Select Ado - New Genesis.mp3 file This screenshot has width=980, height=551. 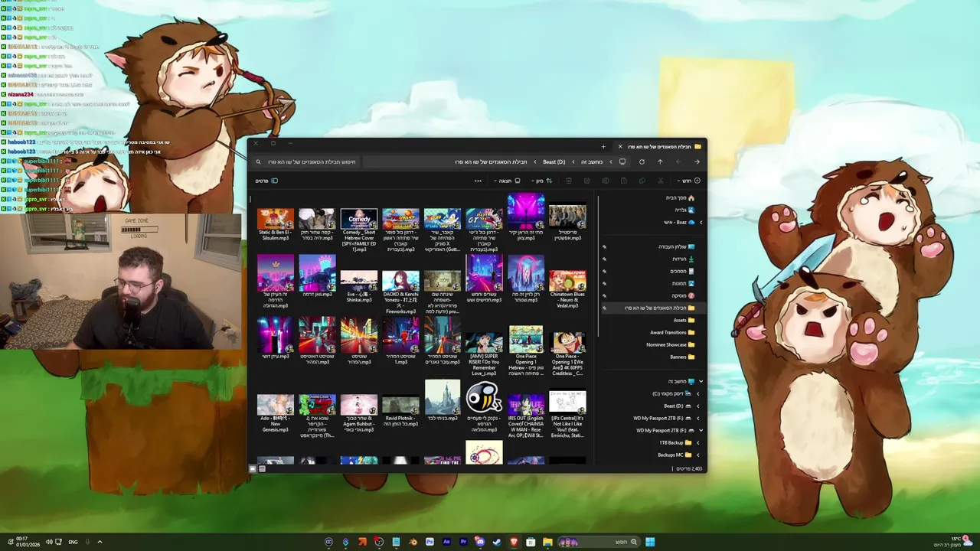click(276, 414)
